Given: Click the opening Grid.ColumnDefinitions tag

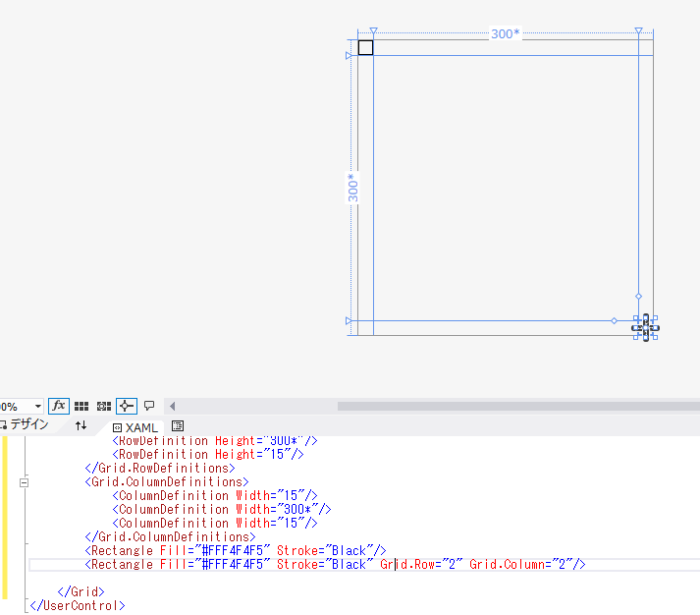Looking at the screenshot, I should [x=167, y=482].
